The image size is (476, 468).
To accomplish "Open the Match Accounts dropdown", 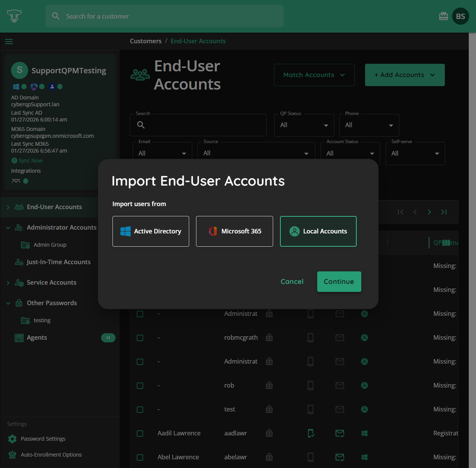I will [x=314, y=75].
